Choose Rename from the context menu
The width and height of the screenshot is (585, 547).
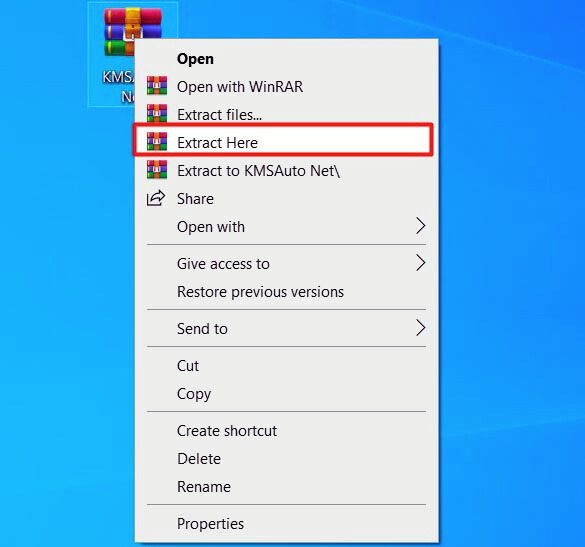(287, 486)
